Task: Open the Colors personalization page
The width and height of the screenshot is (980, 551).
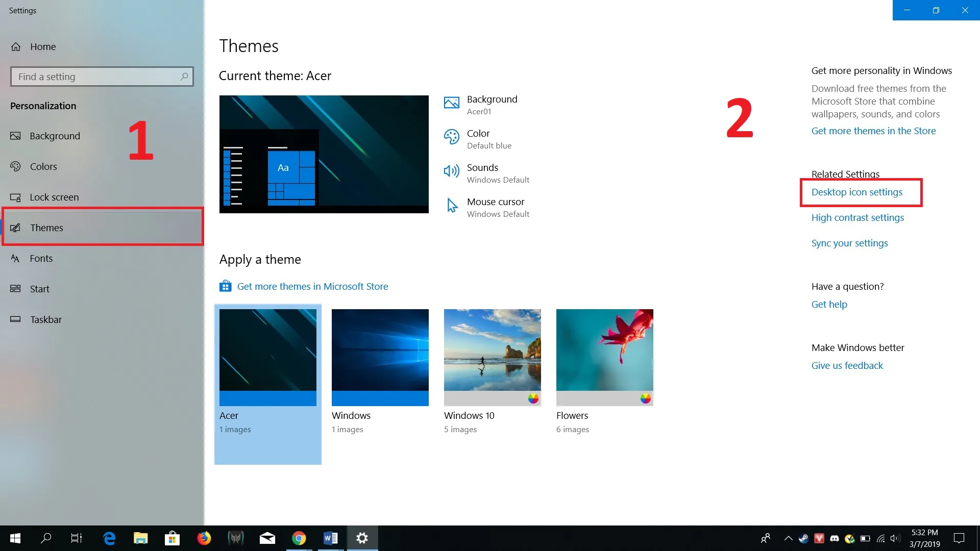Action: point(102,166)
